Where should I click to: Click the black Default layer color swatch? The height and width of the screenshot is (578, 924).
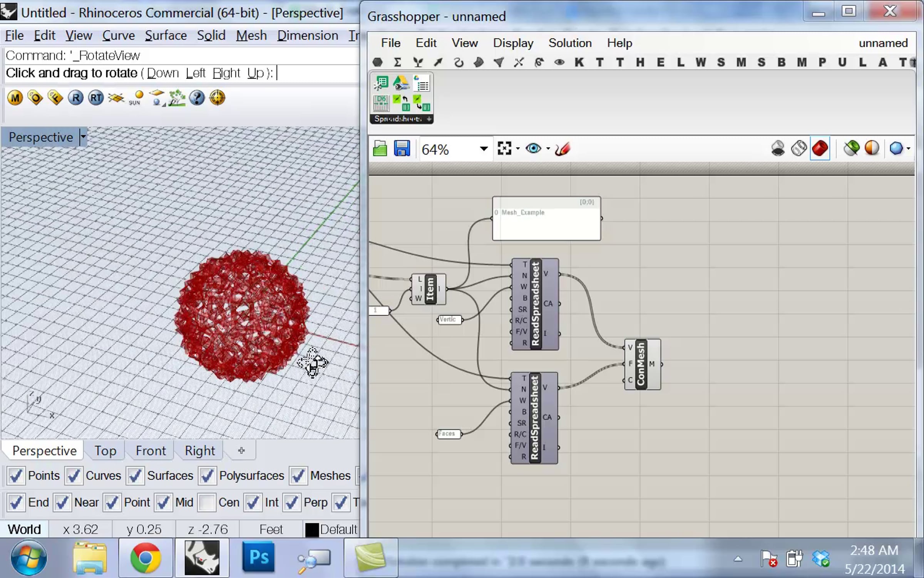pos(311,530)
